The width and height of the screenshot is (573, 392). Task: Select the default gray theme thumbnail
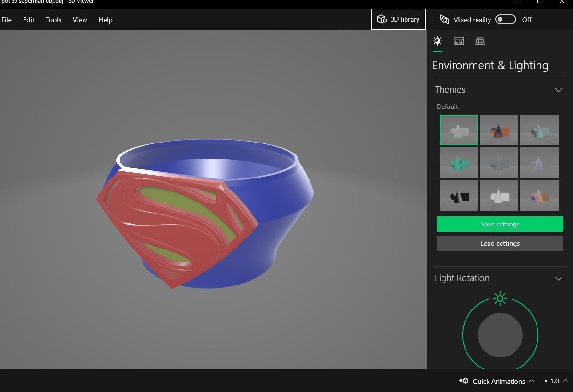[x=459, y=130]
